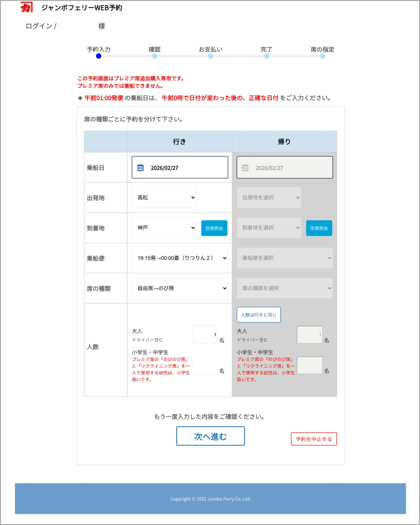Click the 人数は行きと同じ button

tap(259, 315)
